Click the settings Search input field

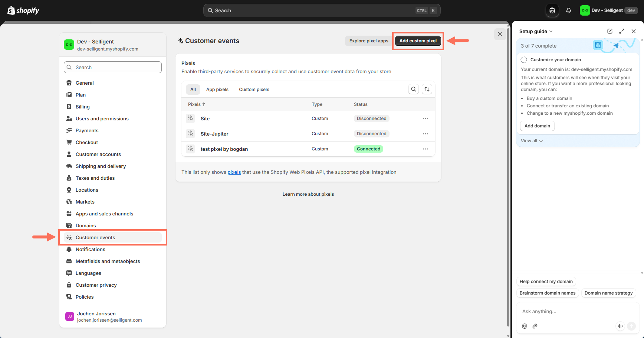tap(113, 67)
